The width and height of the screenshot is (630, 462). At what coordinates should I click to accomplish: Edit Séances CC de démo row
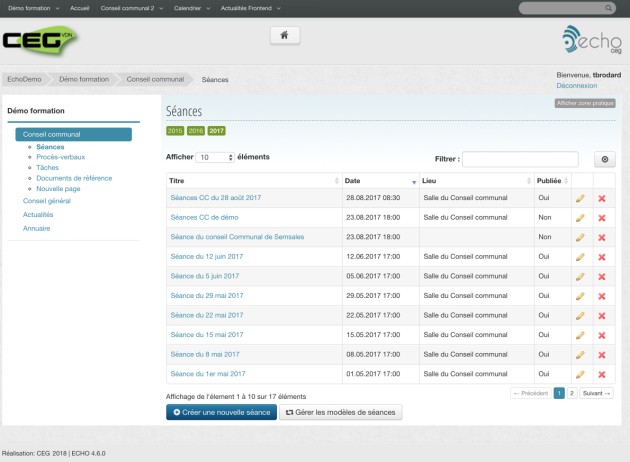tap(580, 218)
